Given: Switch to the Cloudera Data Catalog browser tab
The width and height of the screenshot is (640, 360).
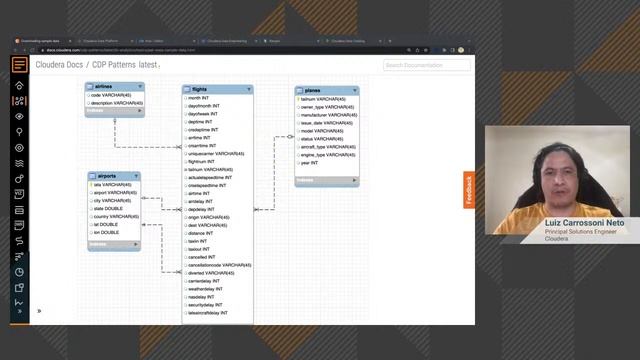Looking at the screenshot, I should [x=352, y=41].
